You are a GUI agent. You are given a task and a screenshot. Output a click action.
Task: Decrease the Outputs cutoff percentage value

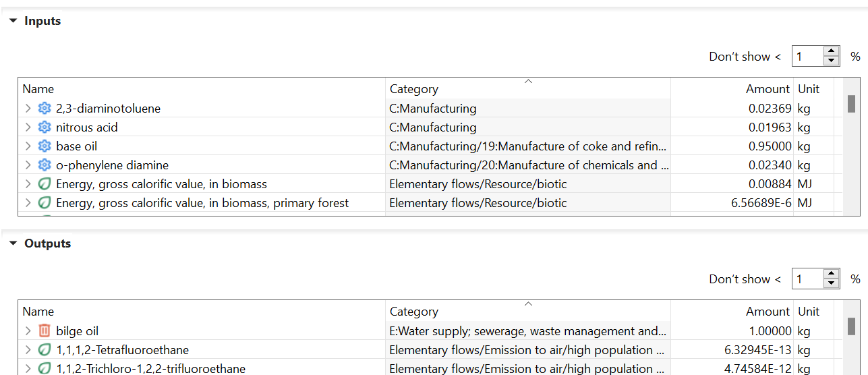(x=832, y=283)
